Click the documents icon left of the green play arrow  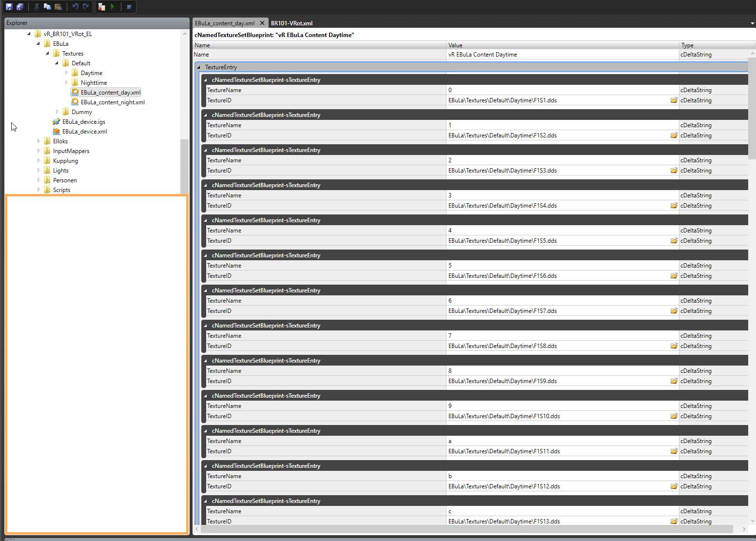[x=101, y=7]
